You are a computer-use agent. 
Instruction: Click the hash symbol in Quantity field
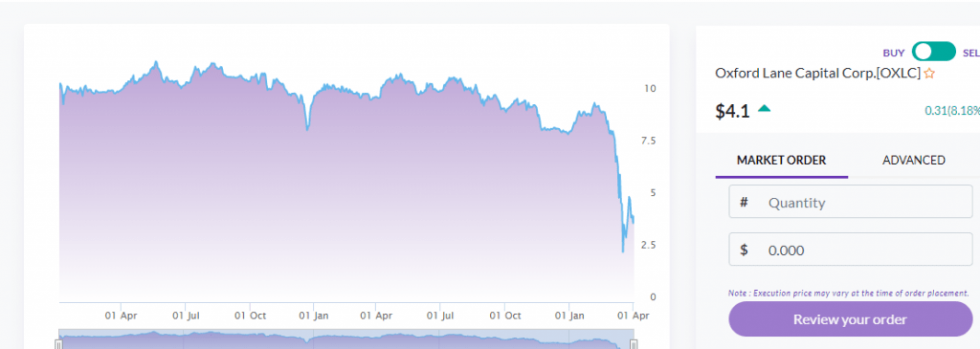pyautogui.click(x=744, y=203)
